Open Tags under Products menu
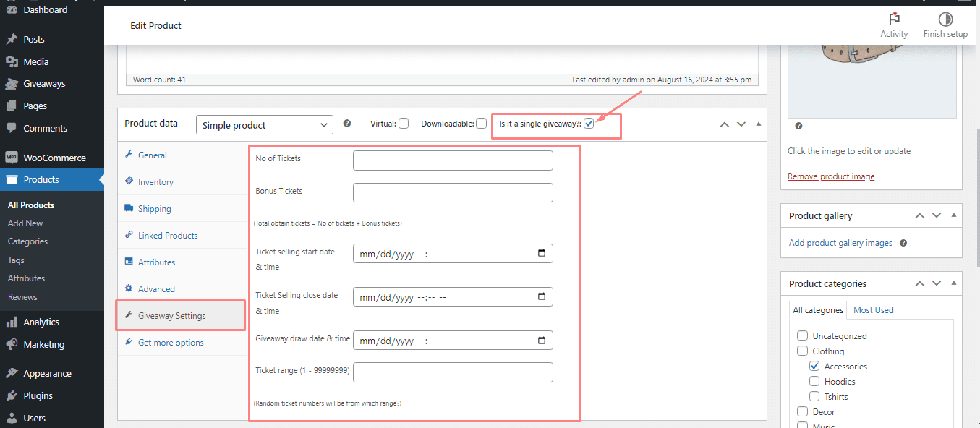 (x=16, y=260)
